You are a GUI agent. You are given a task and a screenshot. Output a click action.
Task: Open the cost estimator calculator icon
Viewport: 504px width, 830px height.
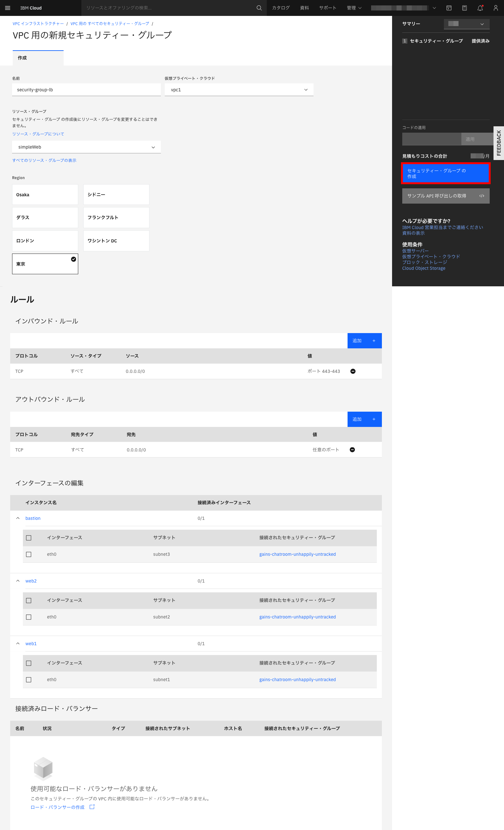pyautogui.click(x=465, y=8)
